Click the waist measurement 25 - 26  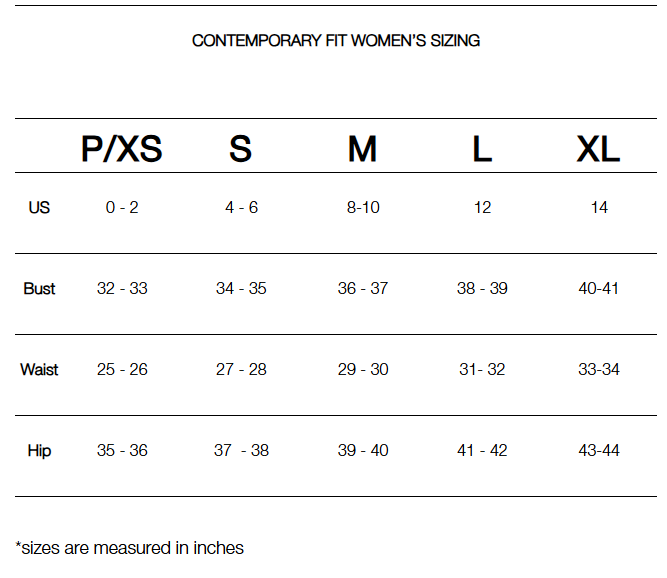tap(122, 370)
